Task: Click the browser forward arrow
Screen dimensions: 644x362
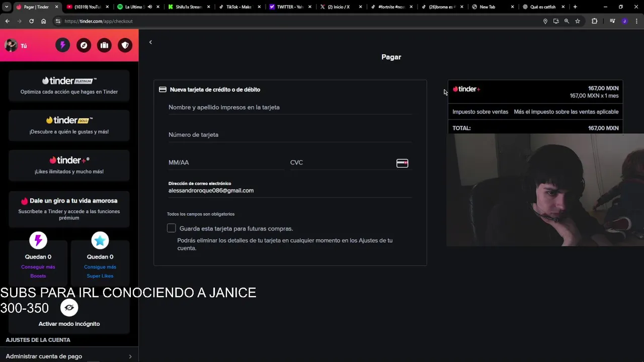Action: [x=19, y=21]
